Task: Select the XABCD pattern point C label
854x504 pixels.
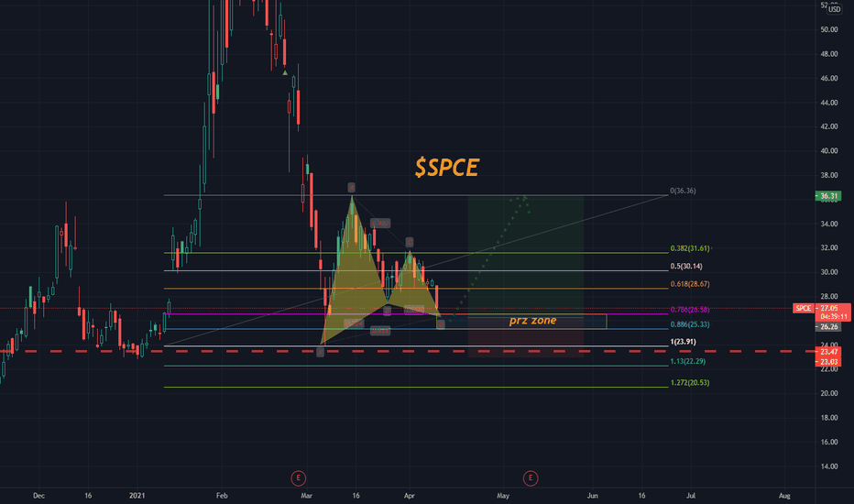Action: (x=409, y=242)
